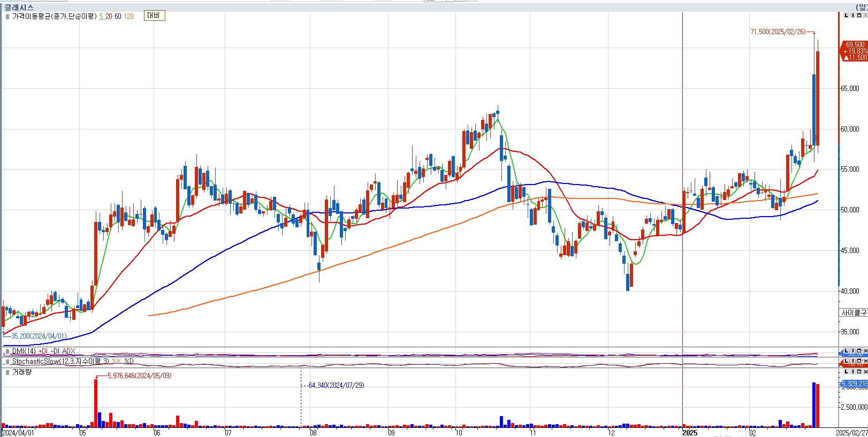Select the ADX line label
Image resolution: width=868 pixels, height=437 pixels.
68,351
